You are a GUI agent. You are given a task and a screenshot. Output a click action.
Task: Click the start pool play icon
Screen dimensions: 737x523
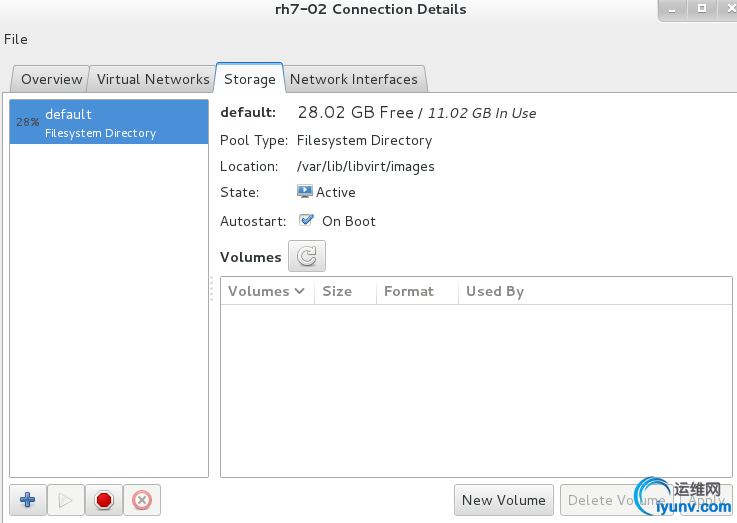[65, 500]
